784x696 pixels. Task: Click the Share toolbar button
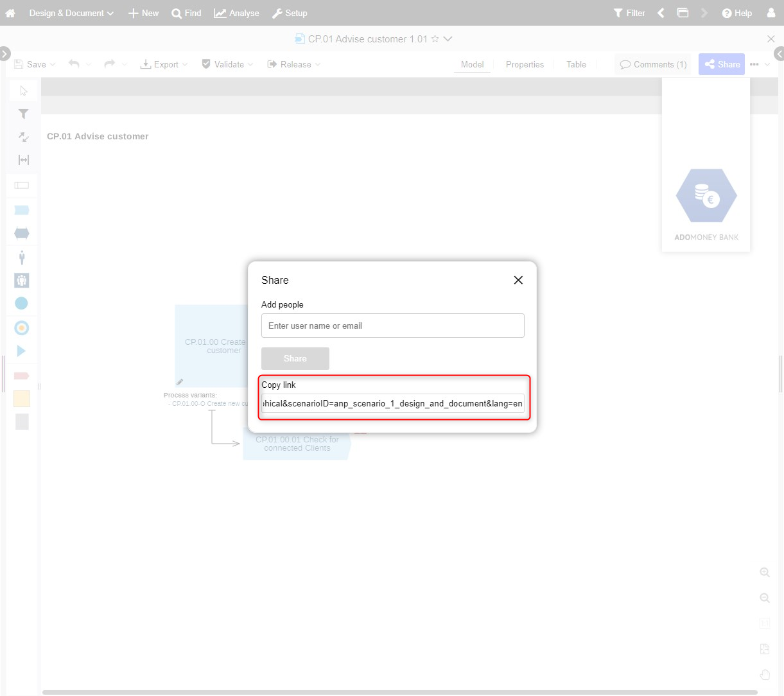pyautogui.click(x=722, y=64)
